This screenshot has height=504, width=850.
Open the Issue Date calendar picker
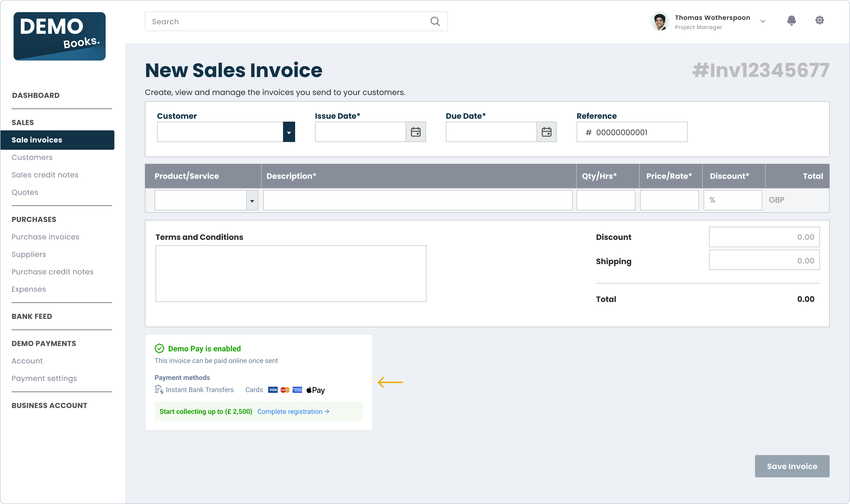click(416, 132)
